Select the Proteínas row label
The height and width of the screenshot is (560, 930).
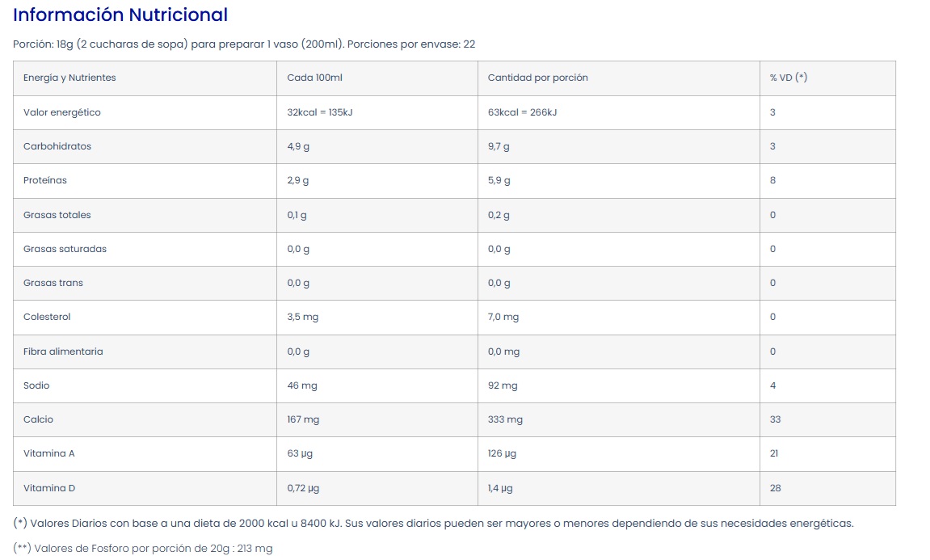(x=45, y=180)
